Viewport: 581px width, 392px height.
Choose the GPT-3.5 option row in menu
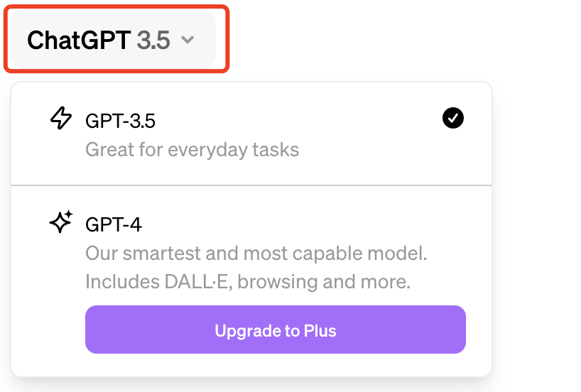click(x=251, y=134)
